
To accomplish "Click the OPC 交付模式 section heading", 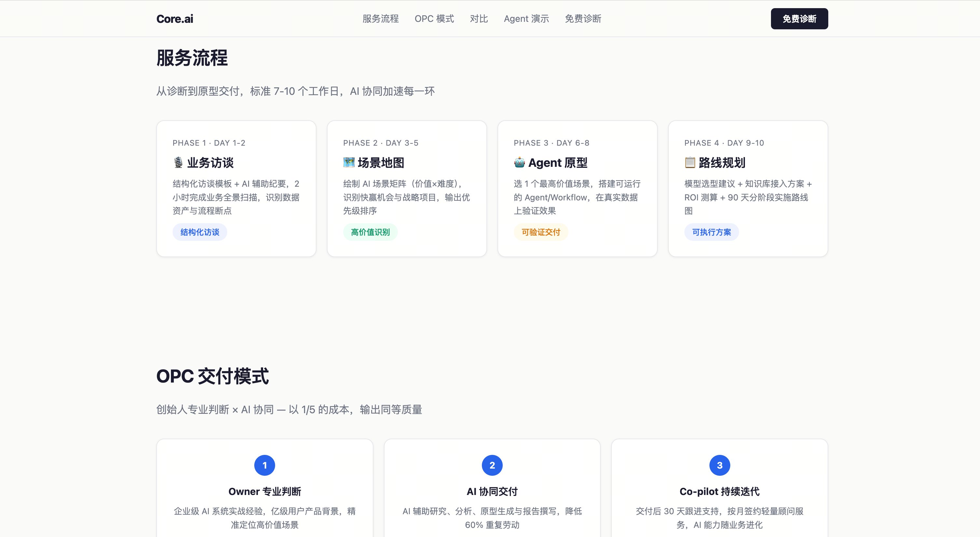I will tap(212, 376).
